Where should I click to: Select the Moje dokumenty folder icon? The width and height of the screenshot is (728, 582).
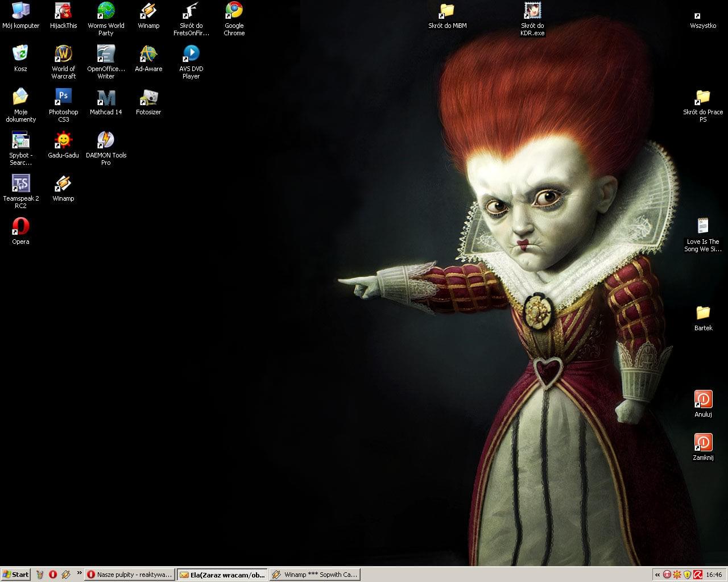coord(20,106)
